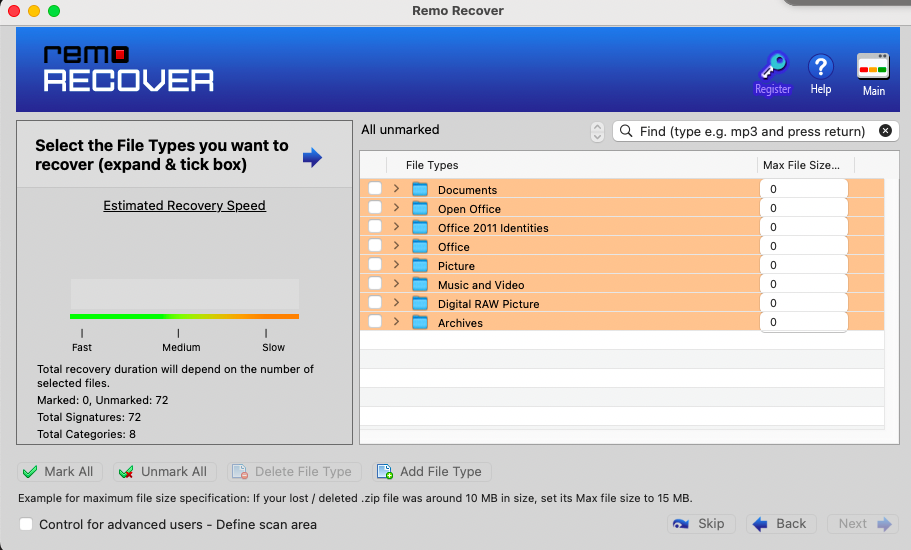Expand the Office category
911x550 pixels.
click(396, 245)
